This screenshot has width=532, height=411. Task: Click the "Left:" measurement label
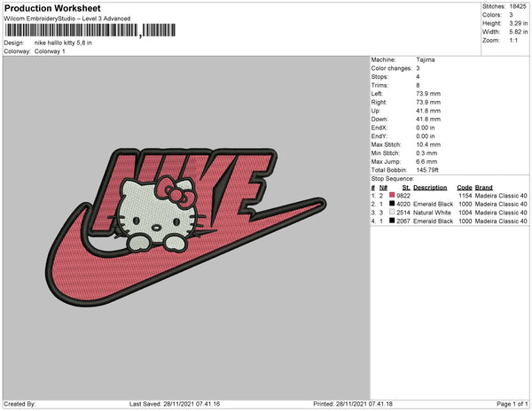point(377,94)
